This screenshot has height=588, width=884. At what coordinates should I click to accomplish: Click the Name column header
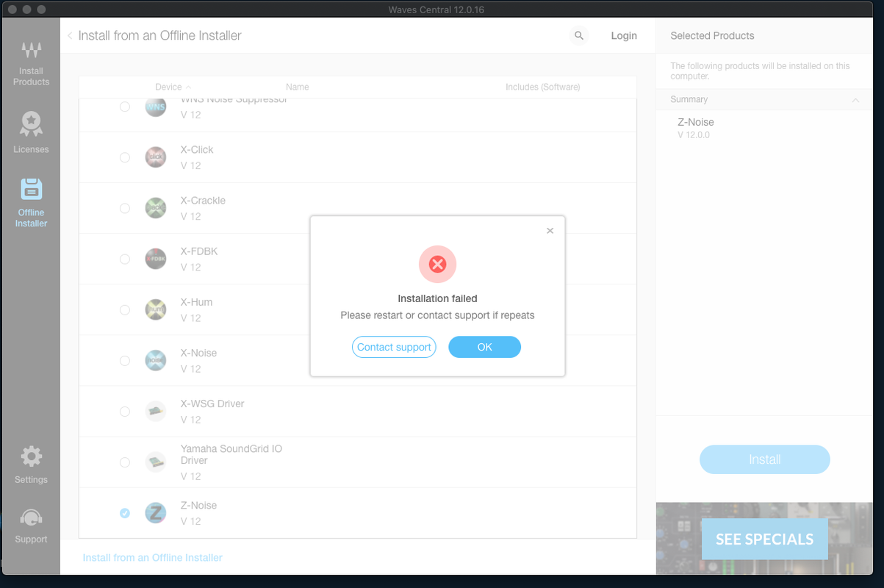pyautogui.click(x=297, y=87)
